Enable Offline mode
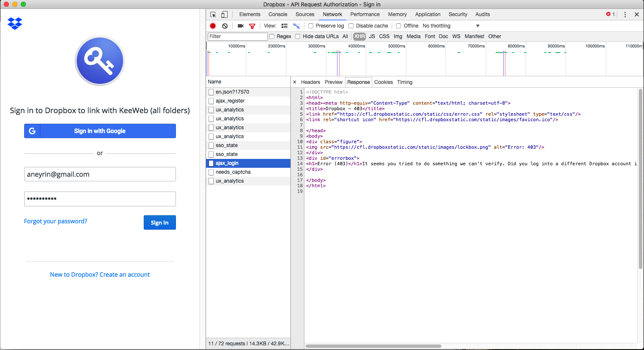Image resolution: width=644 pixels, height=350 pixels. (x=399, y=26)
